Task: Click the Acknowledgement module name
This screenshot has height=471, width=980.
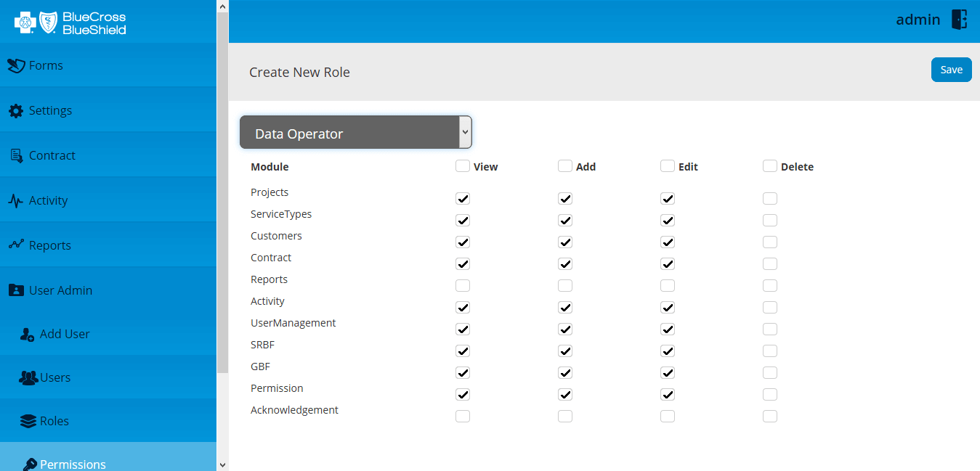Action: tap(294, 410)
